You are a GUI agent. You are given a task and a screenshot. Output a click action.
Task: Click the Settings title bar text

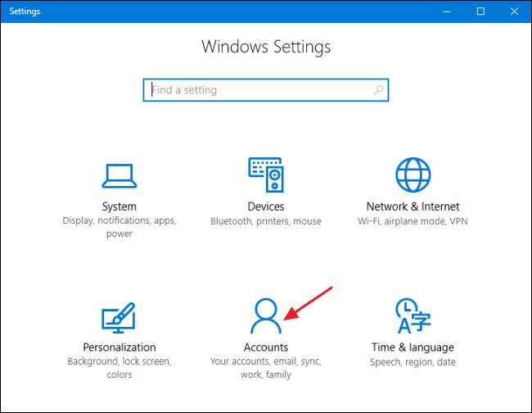tap(25, 11)
